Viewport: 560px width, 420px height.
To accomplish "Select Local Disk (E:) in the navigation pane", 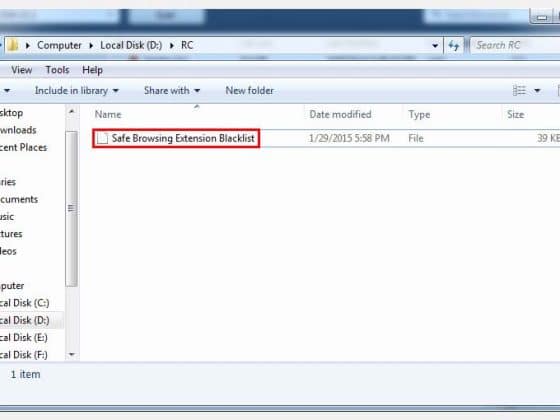I will [24, 337].
